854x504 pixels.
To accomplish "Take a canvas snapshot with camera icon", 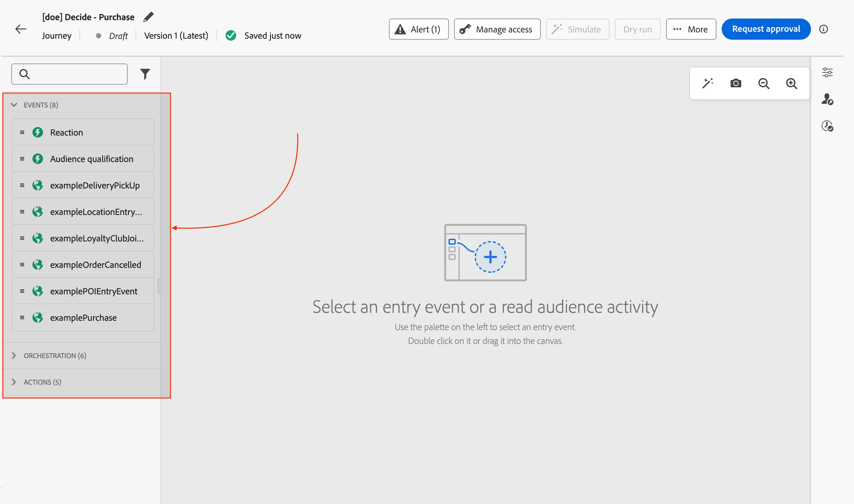I will point(736,83).
